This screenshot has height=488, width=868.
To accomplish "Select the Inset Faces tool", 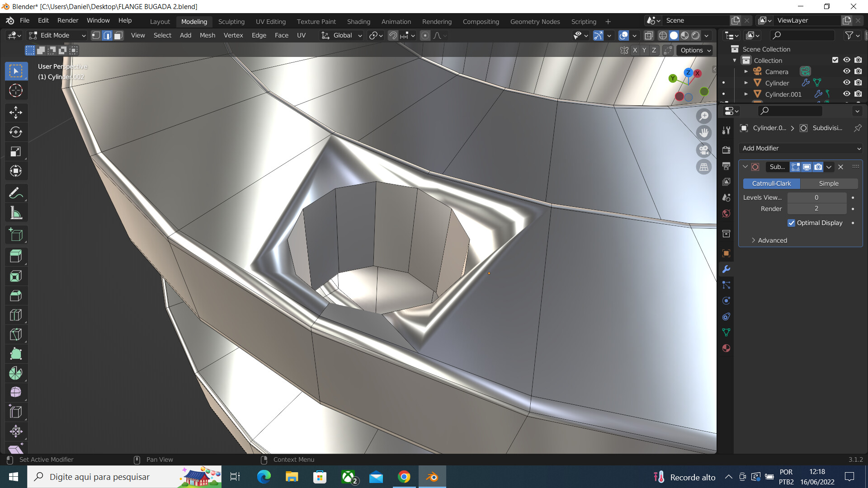I will pos(16,276).
